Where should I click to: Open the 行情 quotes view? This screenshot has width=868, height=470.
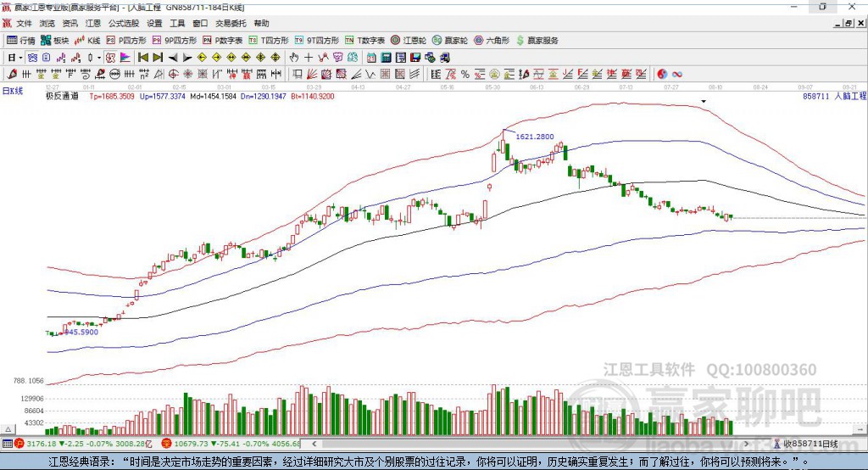click(20, 41)
